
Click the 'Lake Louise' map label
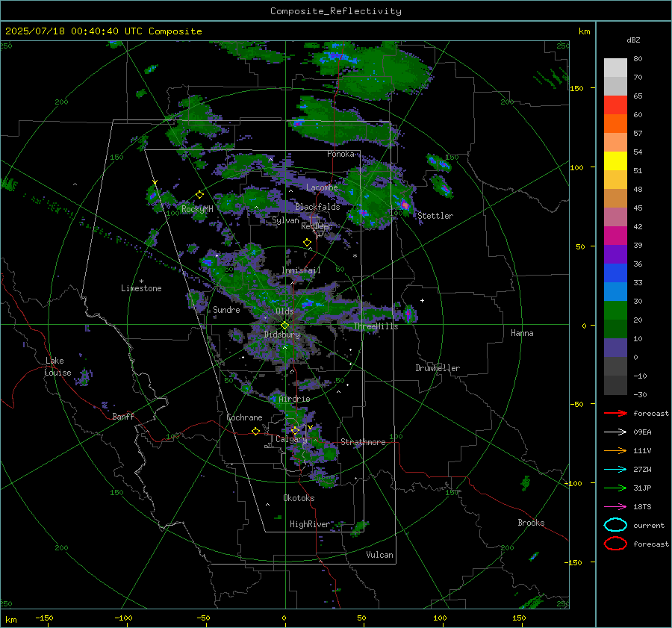pyautogui.click(x=57, y=367)
